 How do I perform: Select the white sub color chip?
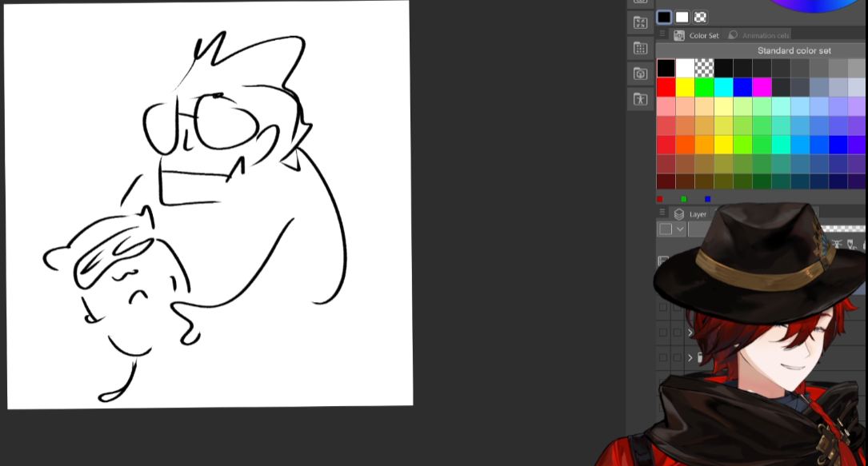(682, 17)
